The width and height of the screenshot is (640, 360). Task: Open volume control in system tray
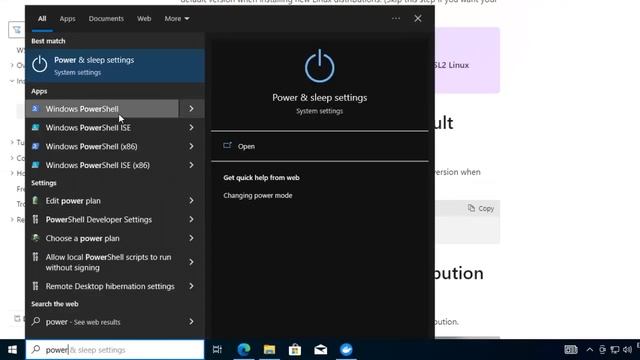[628, 350]
